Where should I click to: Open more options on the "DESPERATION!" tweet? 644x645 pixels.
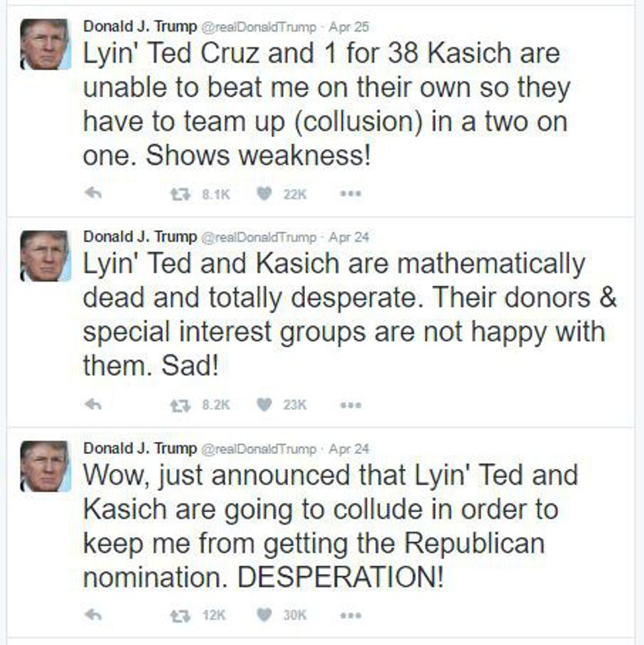click(350, 615)
